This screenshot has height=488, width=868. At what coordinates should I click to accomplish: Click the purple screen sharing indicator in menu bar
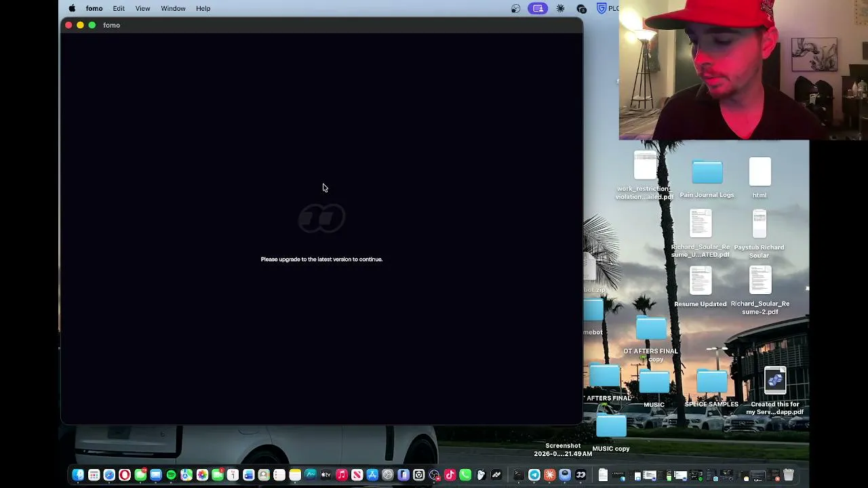tap(538, 9)
